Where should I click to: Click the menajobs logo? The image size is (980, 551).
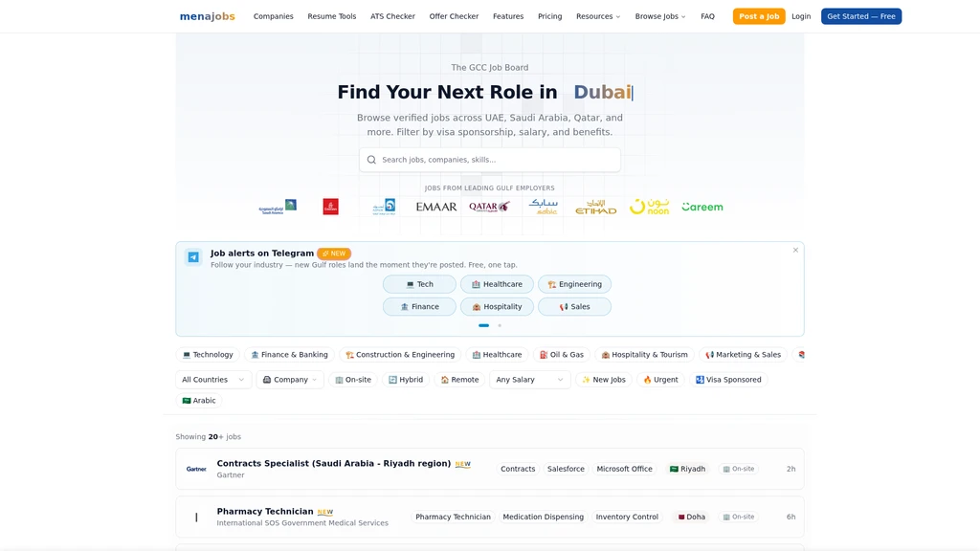(x=207, y=16)
